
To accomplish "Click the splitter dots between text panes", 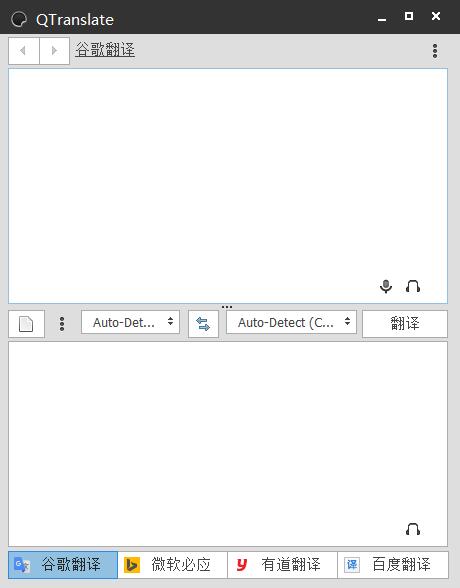I will 227,307.
